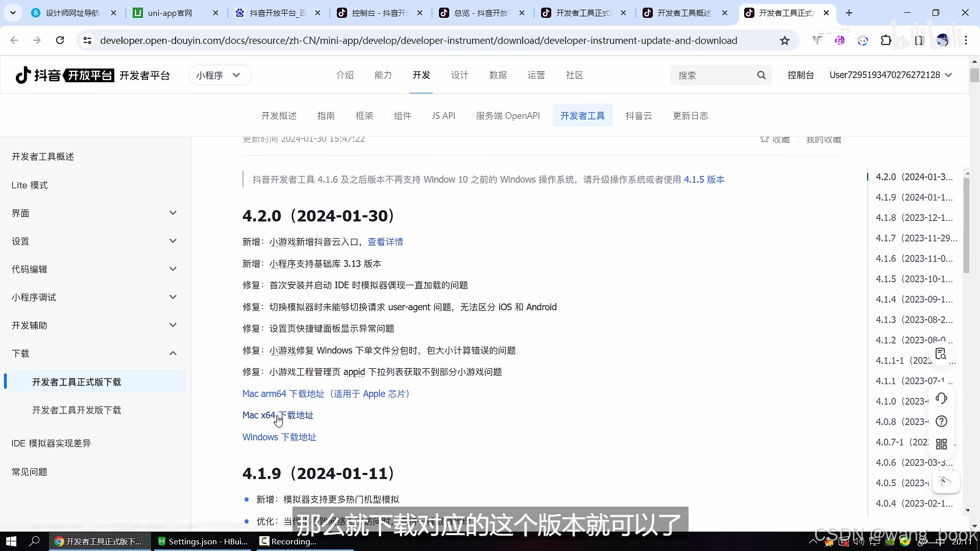Open 开发者工具概述 in sidebar
The height and width of the screenshot is (551, 980).
coord(43,157)
